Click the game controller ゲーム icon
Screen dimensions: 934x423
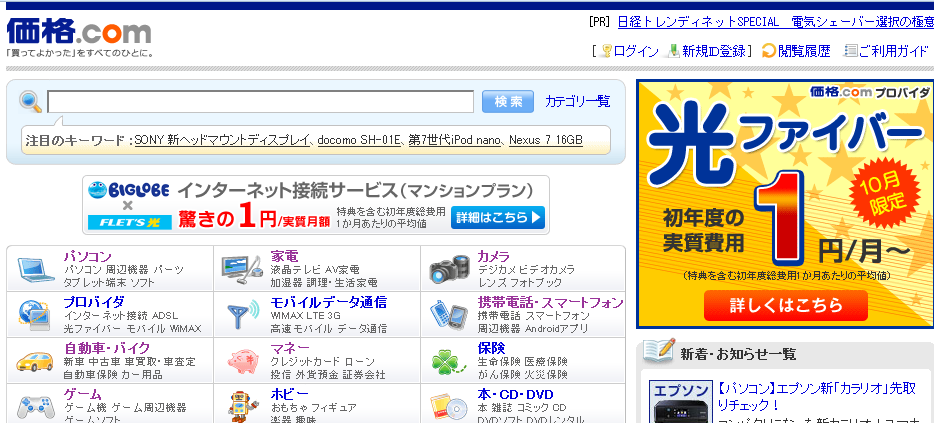(35, 407)
